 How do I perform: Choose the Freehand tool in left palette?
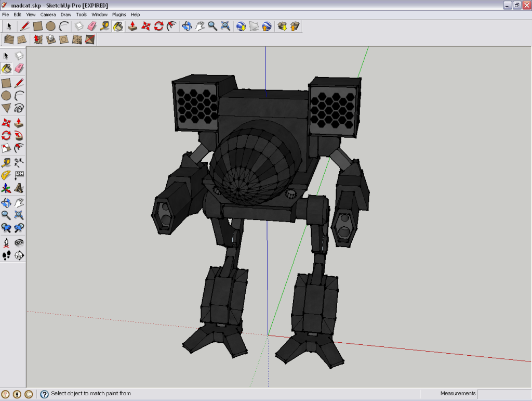[19, 108]
